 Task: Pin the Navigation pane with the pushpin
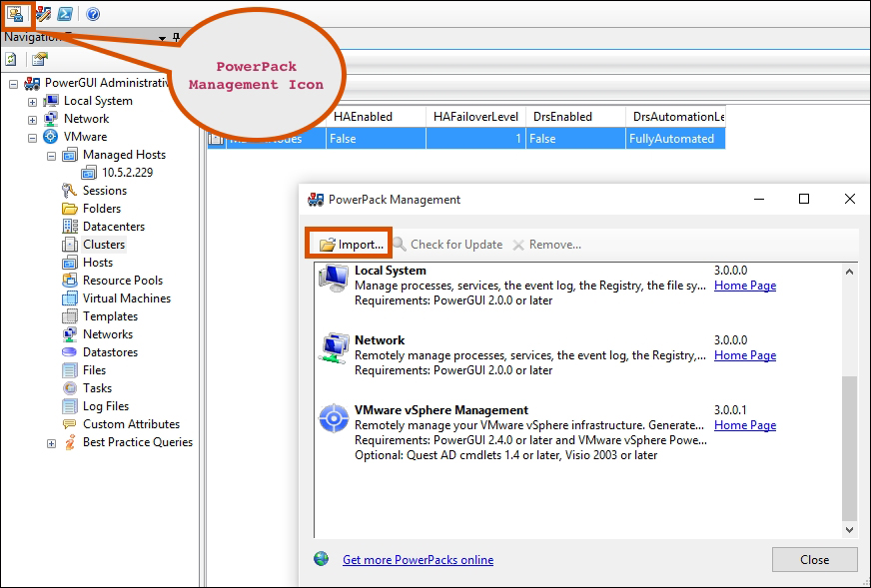176,38
